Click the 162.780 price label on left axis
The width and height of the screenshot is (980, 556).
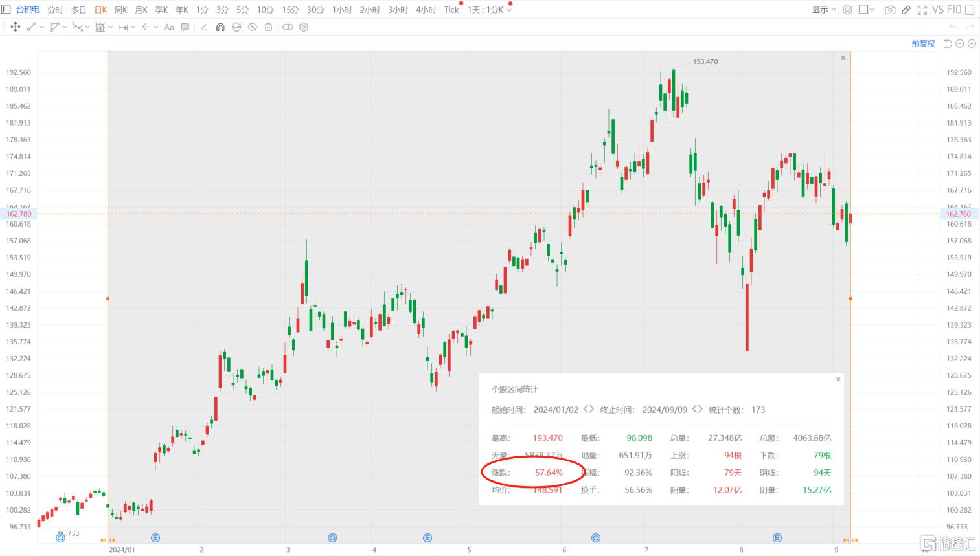(19, 214)
